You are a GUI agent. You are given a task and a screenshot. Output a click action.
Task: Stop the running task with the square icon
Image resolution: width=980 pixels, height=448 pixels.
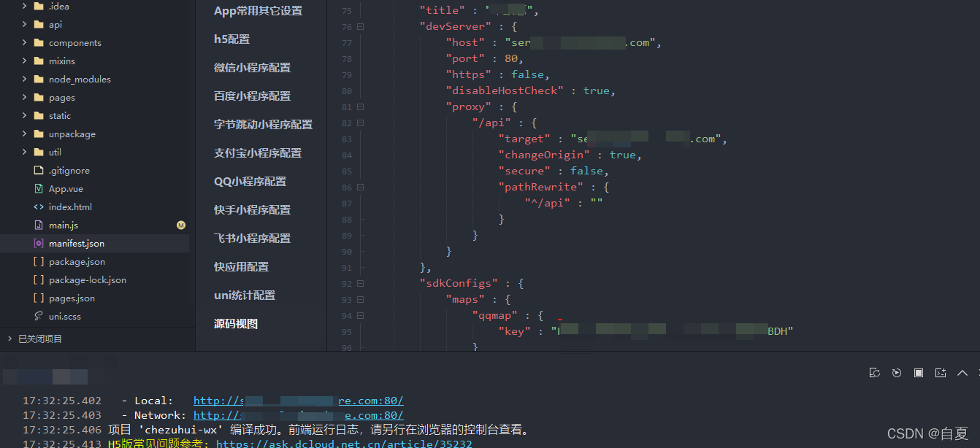[x=919, y=373]
